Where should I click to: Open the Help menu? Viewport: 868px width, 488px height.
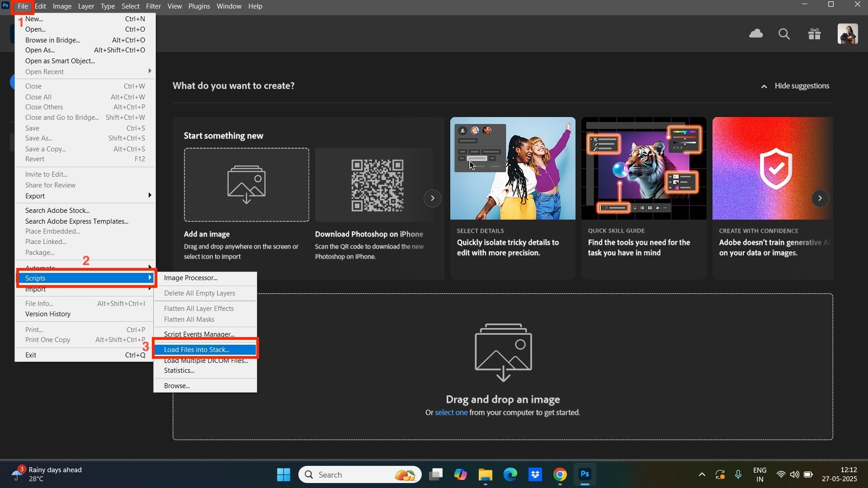point(255,6)
